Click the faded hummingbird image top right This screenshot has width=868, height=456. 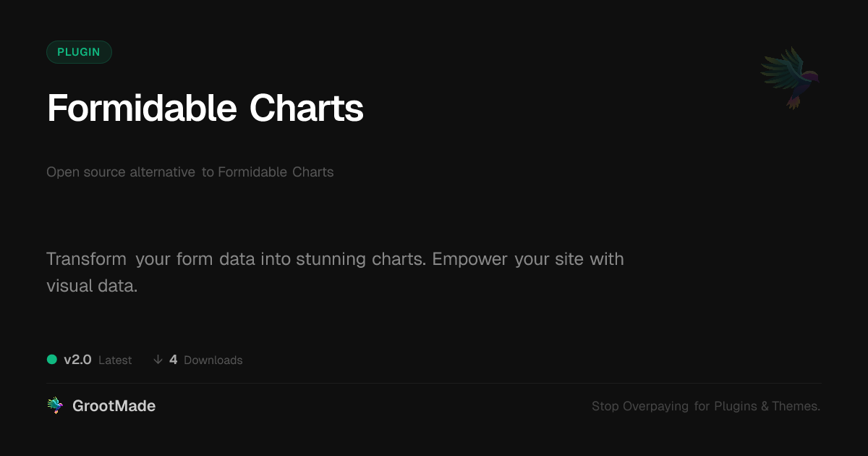(x=791, y=77)
